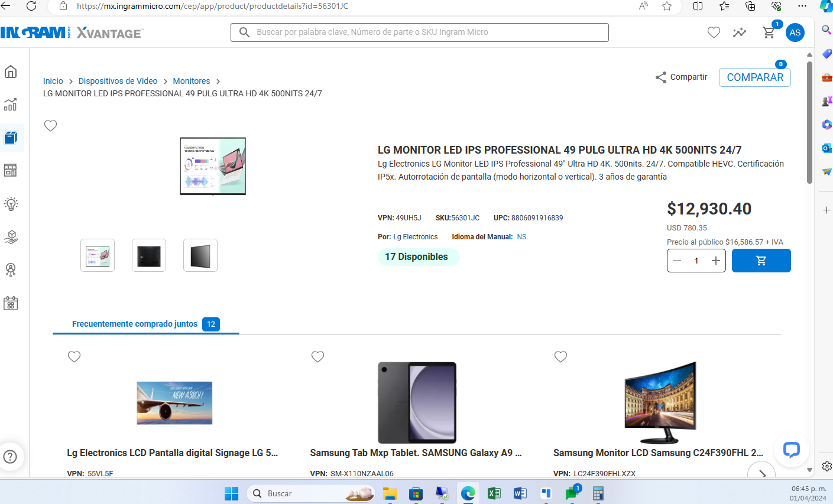Click the quantity input field
The height and width of the screenshot is (504, 833).
pos(696,261)
